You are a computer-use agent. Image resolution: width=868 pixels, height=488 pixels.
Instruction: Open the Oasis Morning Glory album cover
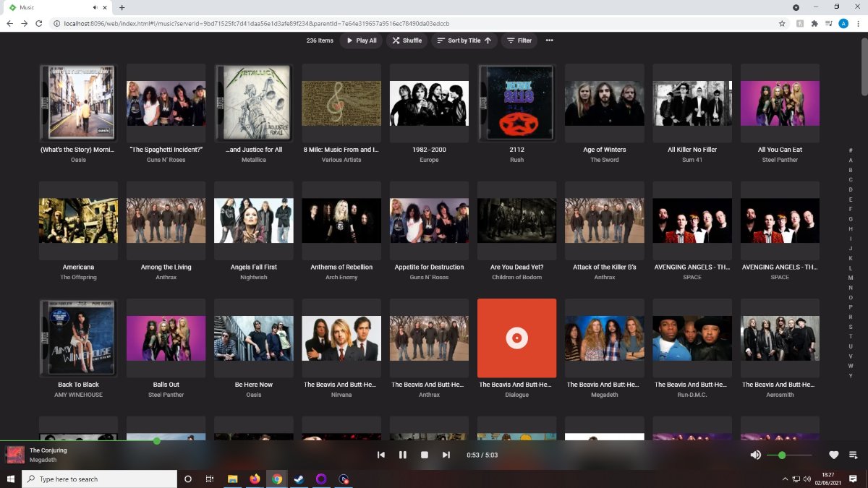tap(78, 103)
